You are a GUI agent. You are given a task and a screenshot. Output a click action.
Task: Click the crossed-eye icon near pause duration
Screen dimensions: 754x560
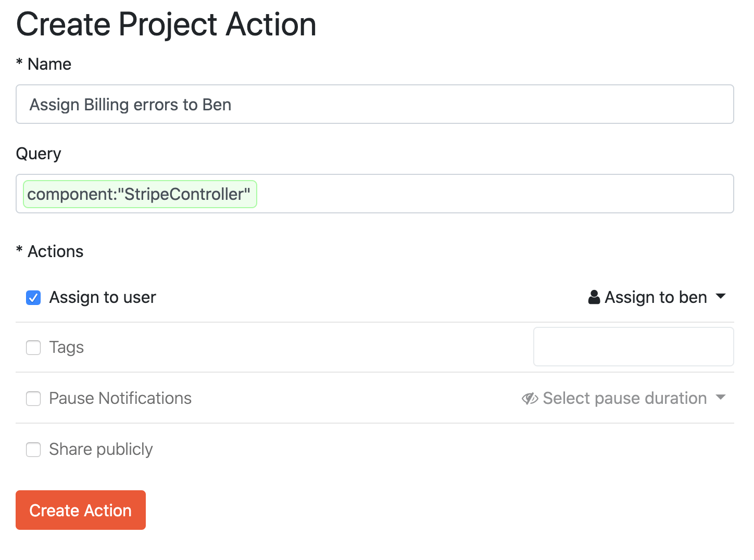[x=530, y=398]
